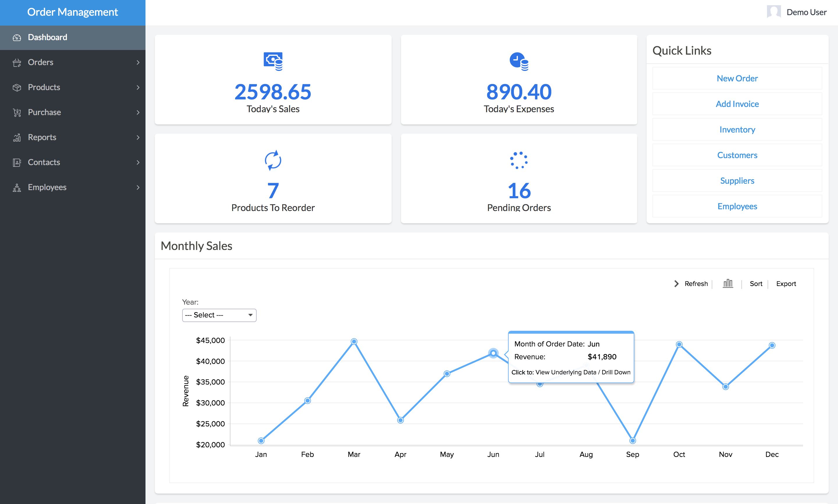The image size is (838, 504).
Task: Select a year from the Year dropdown
Action: coord(219,315)
